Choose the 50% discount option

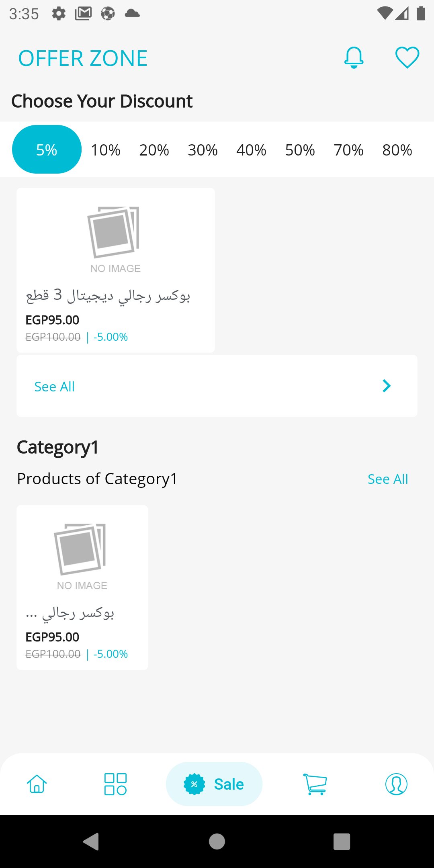point(300,150)
